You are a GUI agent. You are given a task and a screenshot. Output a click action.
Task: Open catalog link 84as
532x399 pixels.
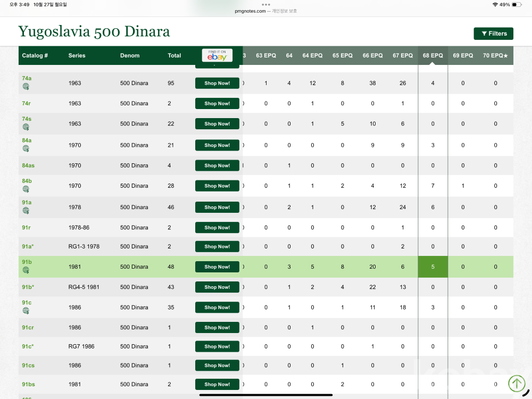[28, 165]
